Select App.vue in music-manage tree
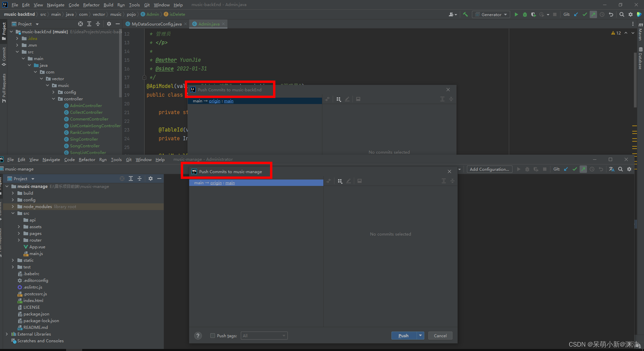Viewport: 644px width, 351px height. point(37,247)
